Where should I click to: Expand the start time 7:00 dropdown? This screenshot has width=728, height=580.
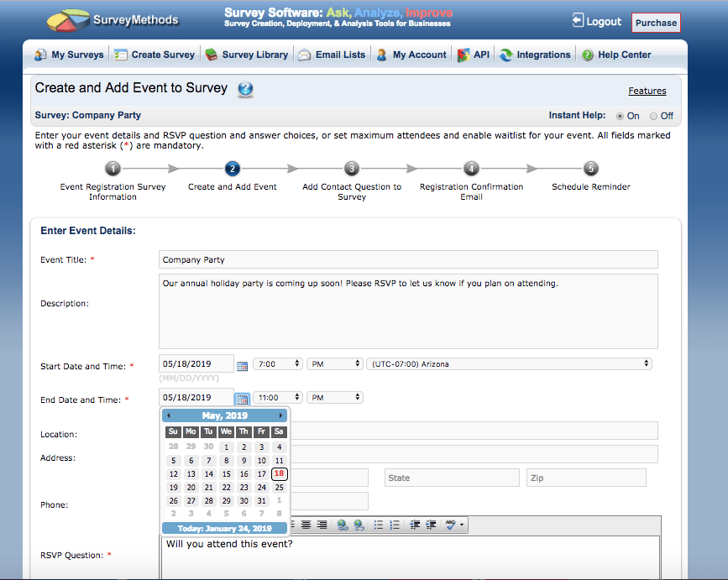[x=278, y=363]
